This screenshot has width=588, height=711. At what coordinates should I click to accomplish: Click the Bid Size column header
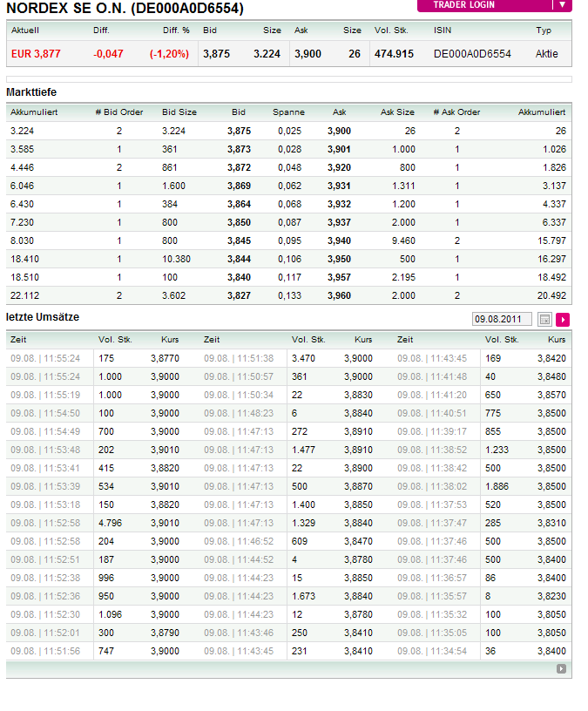pyautogui.click(x=179, y=112)
